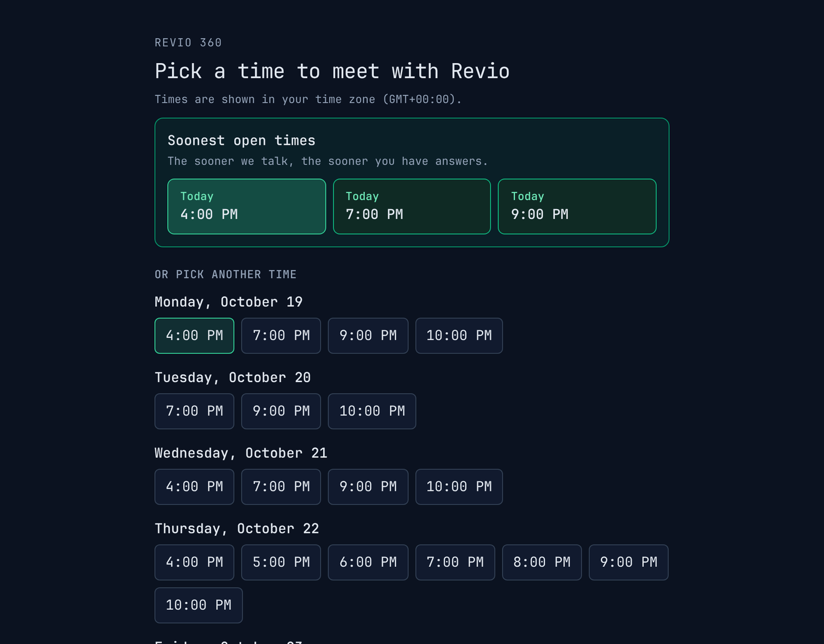Select 7:00 PM on Thursday, October 22
The image size is (824, 644).
tap(455, 562)
